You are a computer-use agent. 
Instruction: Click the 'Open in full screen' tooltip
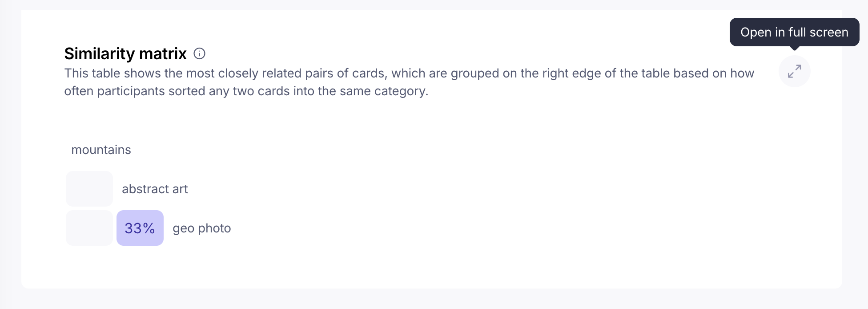(x=794, y=32)
